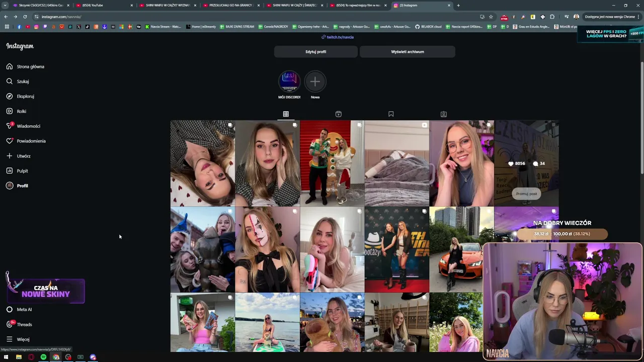Click the 34 comments bubble counter
Screen dimensions: 644x362
coord(539,163)
